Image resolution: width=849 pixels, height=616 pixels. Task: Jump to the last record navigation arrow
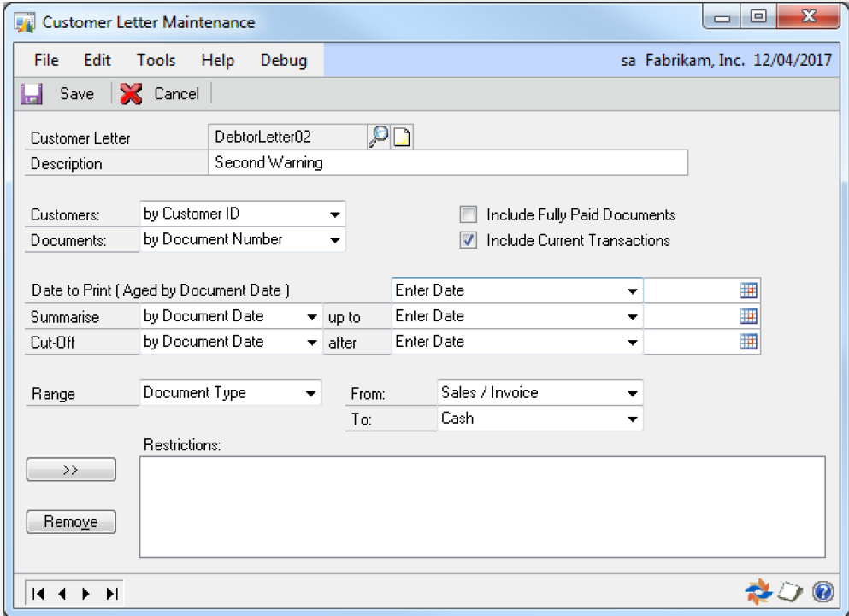coord(113,593)
